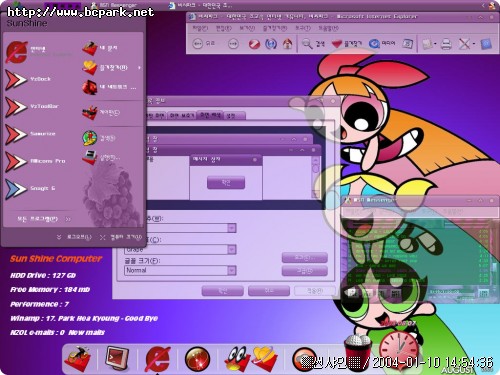Click Forward arrow in Internet Explorer toolbar

(233, 44)
